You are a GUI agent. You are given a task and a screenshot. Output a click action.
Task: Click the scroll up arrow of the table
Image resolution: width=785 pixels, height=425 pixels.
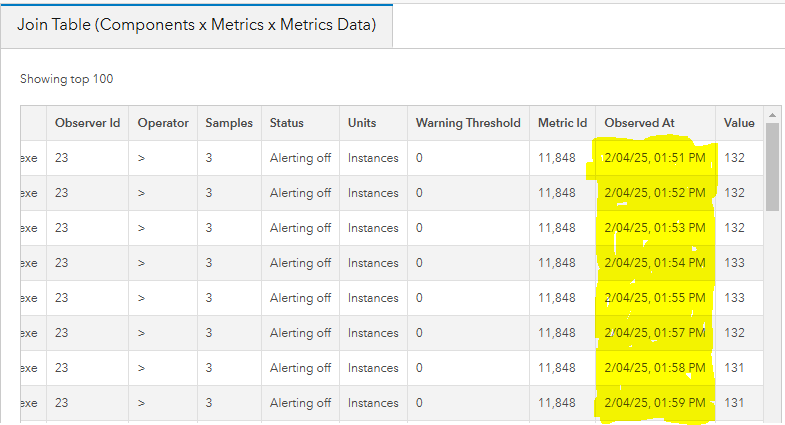(772, 115)
